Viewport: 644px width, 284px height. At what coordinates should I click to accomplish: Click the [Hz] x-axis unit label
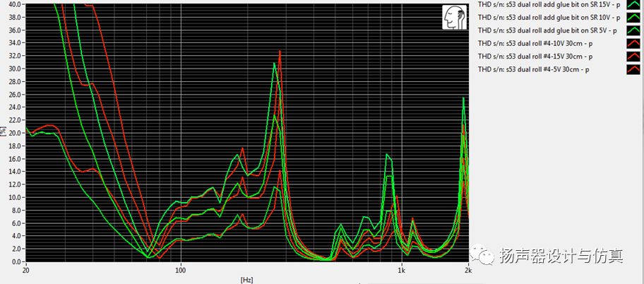coord(246,280)
